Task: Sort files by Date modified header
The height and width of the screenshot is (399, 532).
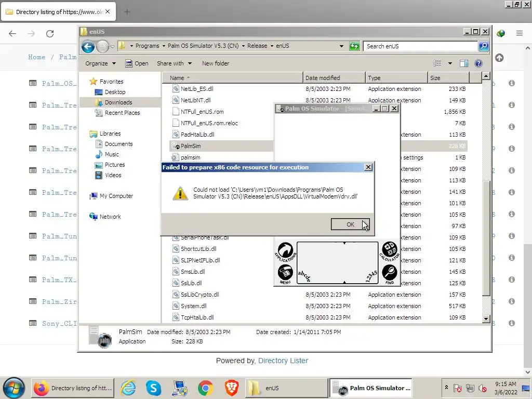Action: (334, 78)
